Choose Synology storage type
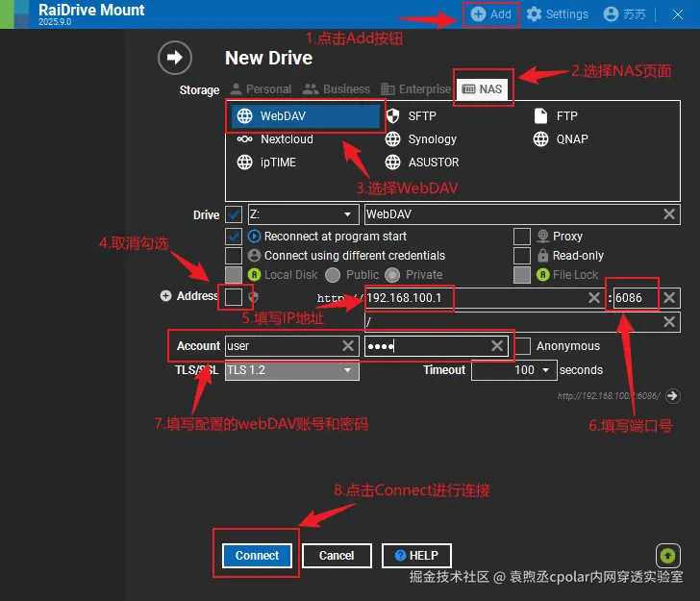 click(x=421, y=139)
